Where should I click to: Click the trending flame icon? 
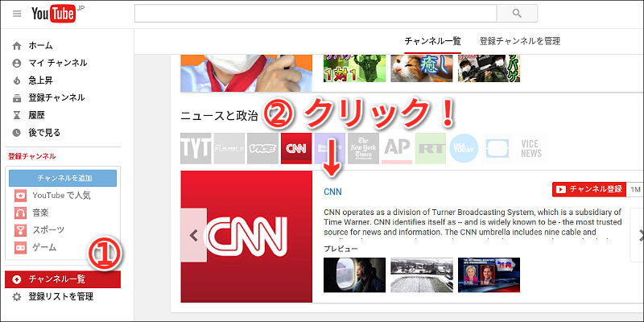(16, 80)
